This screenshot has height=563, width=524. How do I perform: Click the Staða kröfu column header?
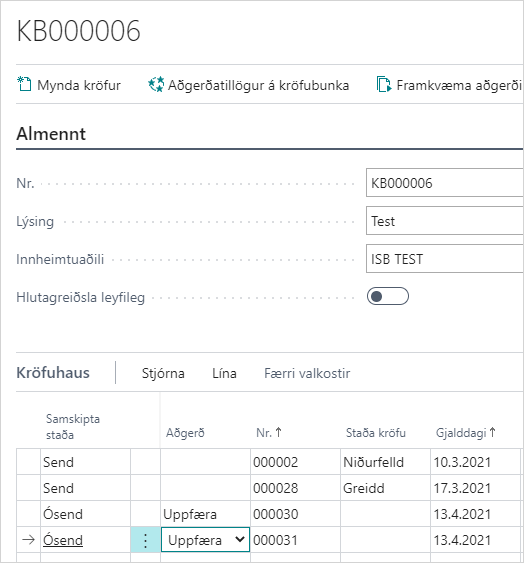[x=376, y=433]
